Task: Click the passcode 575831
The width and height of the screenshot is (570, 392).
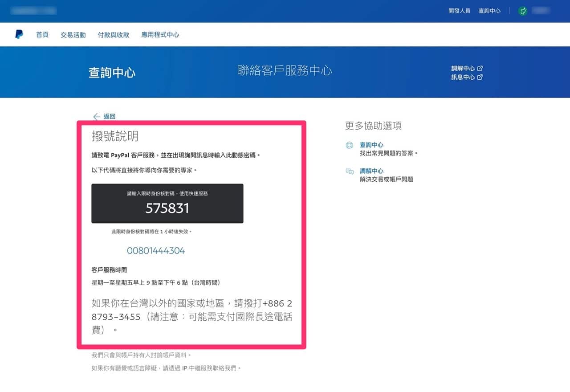Action: click(x=167, y=208)
